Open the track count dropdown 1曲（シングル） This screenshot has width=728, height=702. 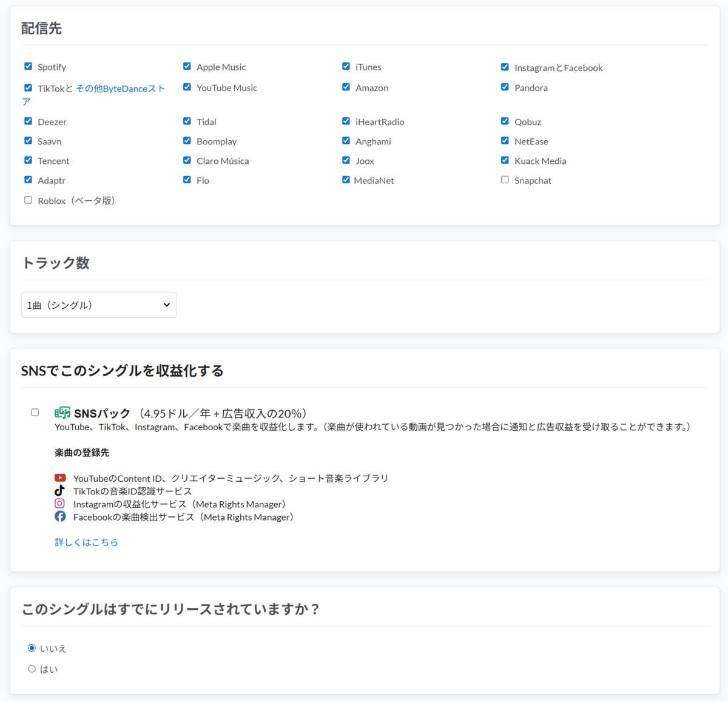99,305
